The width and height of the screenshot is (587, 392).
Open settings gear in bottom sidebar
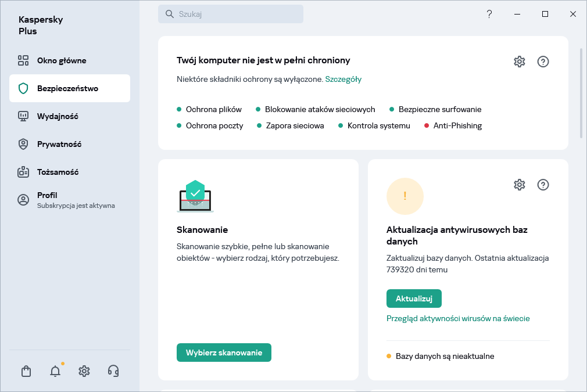point(84,371)
